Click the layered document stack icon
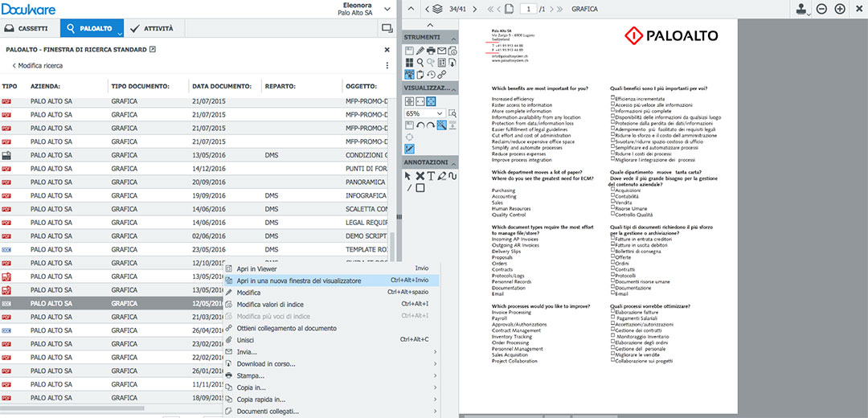868x418 pixels. [437, 9]
